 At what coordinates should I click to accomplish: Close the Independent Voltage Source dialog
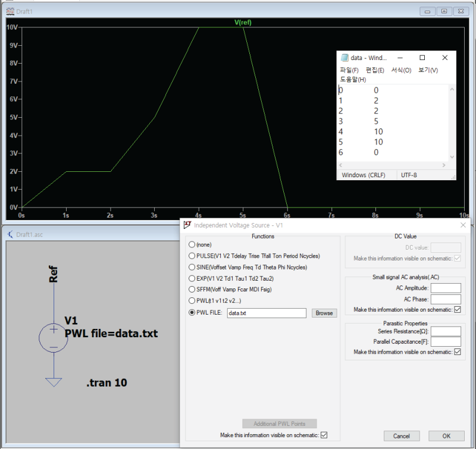463,225
